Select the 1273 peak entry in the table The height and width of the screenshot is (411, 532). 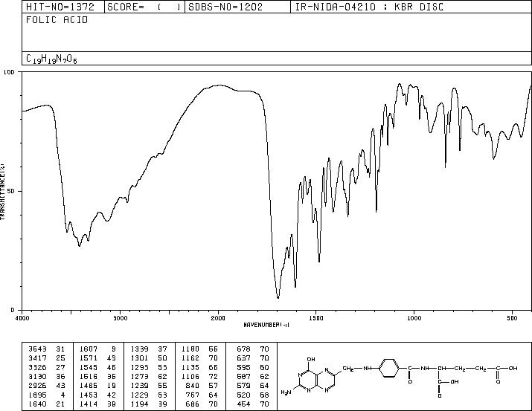point(149,376)
